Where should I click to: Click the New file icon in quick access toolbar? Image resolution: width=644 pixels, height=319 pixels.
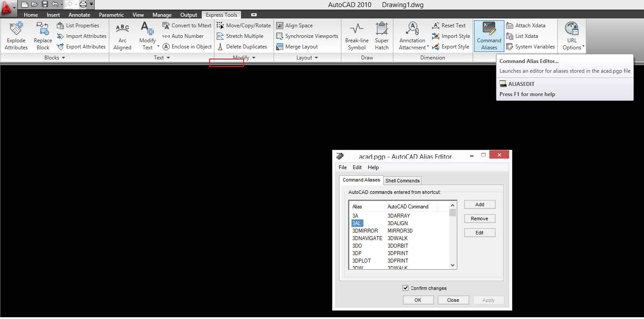tap(25, 4)
